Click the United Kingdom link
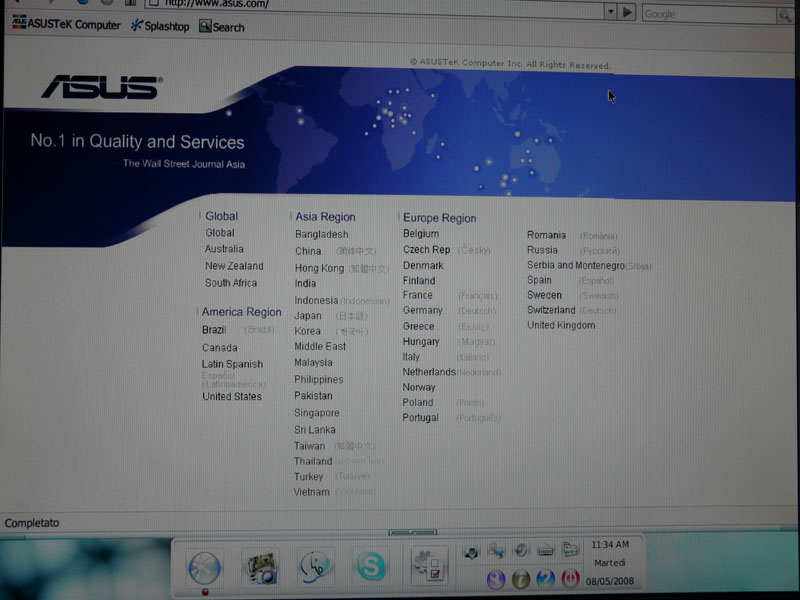 pyautogui.click(x=561, y=326)
